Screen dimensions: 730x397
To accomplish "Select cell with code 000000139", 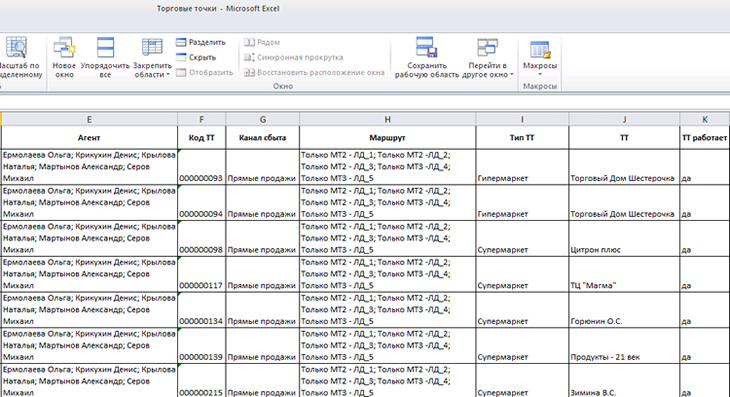I will tap(202, 346).
